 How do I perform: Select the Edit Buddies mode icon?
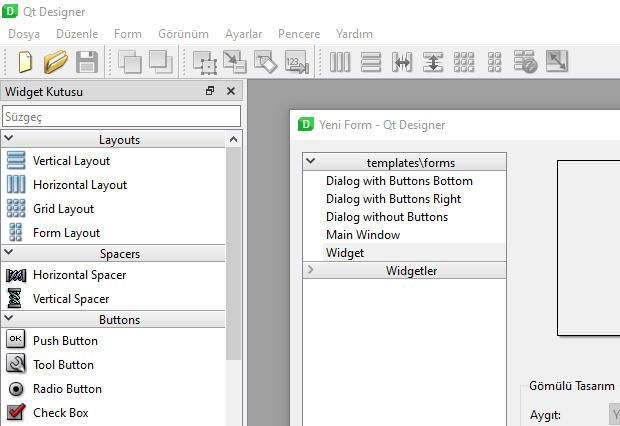(x=266, y=62)
